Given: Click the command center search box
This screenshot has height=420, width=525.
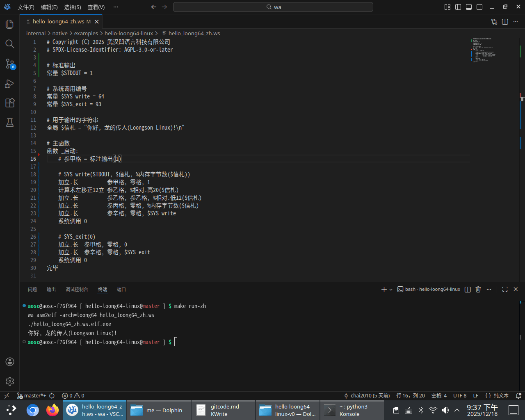Looking at the screenshot, I should (x=273, y=7).
